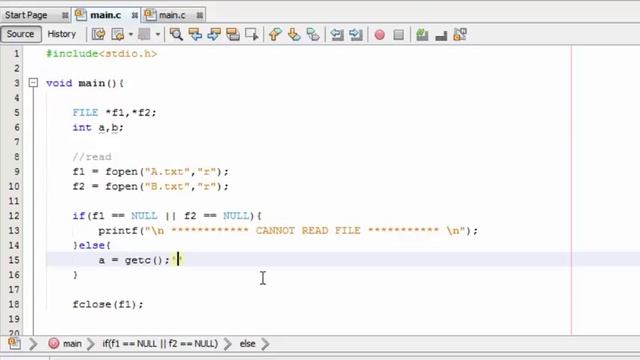Click line number 18 in the gutter
The image size is (640, 360).
point(14,304)
